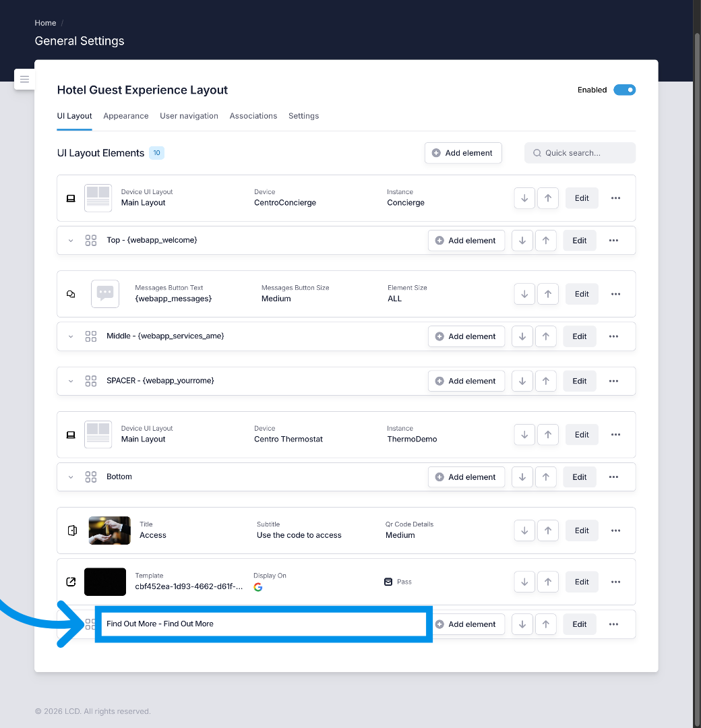Move template Pass row up

548,582
